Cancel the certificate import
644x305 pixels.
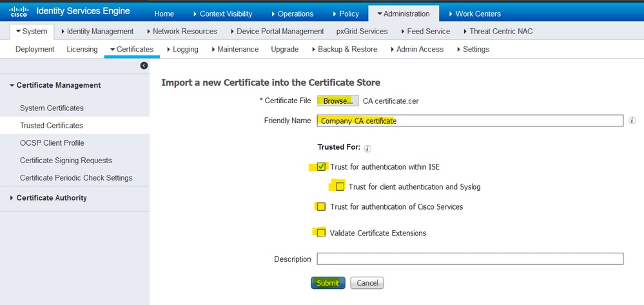pos(367,283)
